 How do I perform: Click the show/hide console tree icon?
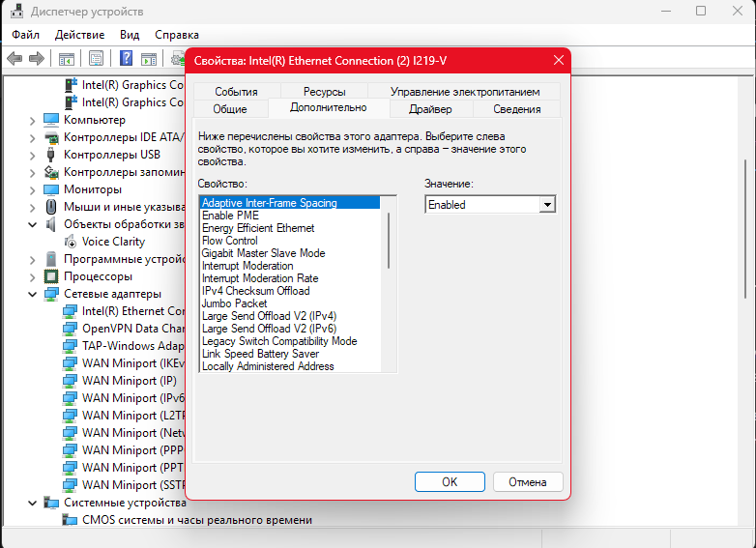pyautogui.click(x=68, y=59)
